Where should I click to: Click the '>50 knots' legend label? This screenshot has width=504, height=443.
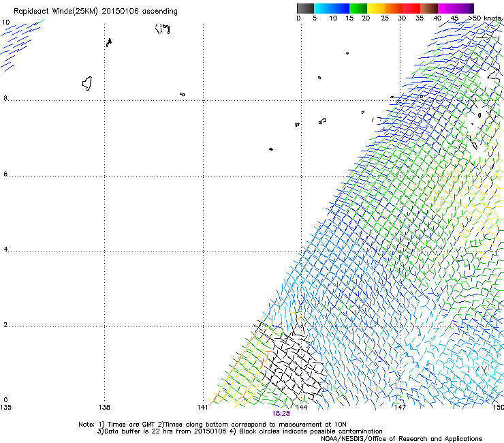coord(484,18)
